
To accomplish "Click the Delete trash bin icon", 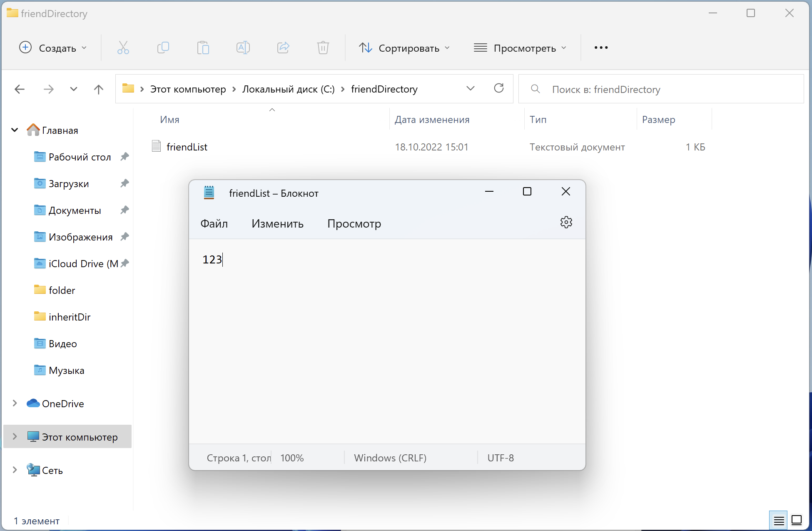I will pos(323,48).
